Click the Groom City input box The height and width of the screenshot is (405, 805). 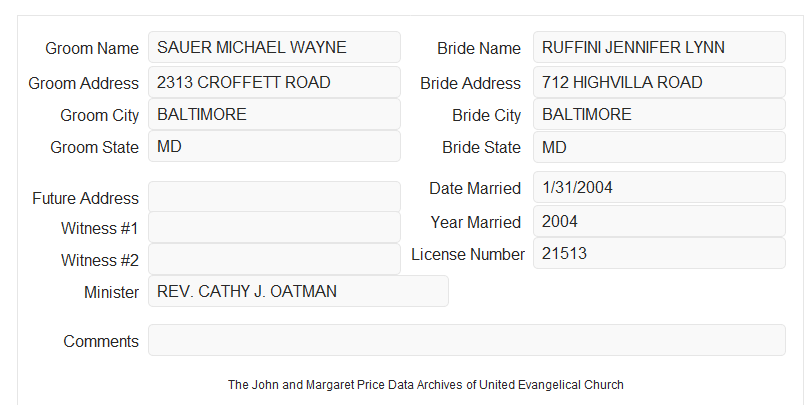(274, 114)
